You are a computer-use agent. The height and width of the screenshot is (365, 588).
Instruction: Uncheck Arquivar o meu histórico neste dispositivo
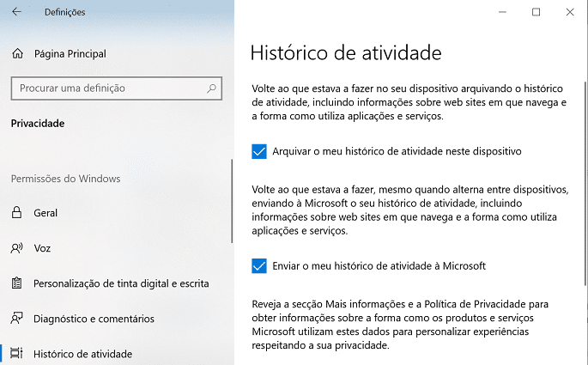pos(259,151)
